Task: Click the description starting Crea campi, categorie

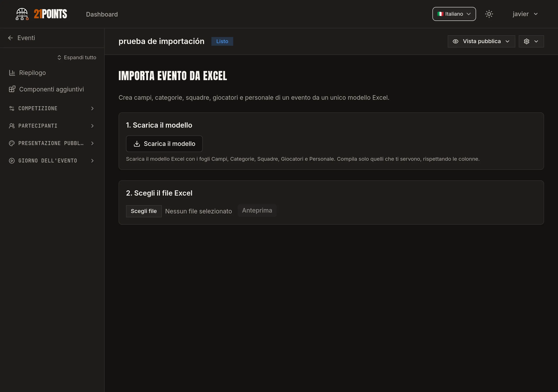Action: 254,98
